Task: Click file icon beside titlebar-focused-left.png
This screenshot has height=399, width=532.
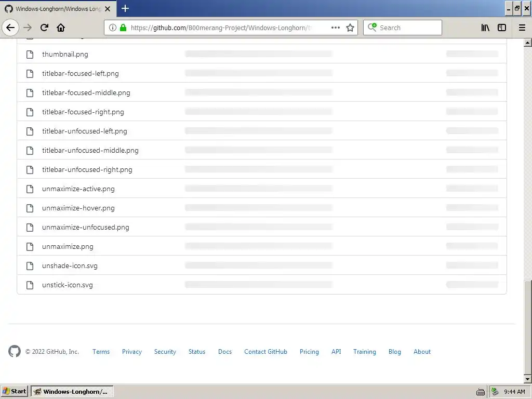Action: coord(30,74)
